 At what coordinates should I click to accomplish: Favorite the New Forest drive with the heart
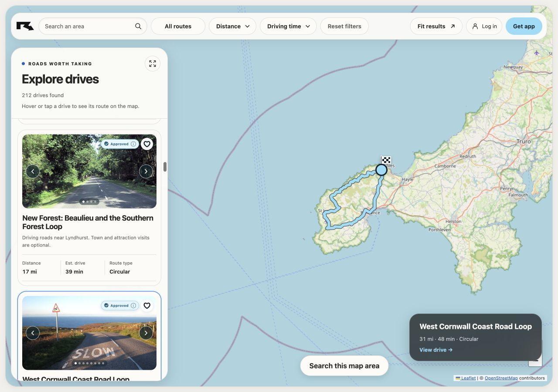pos(147,144)
